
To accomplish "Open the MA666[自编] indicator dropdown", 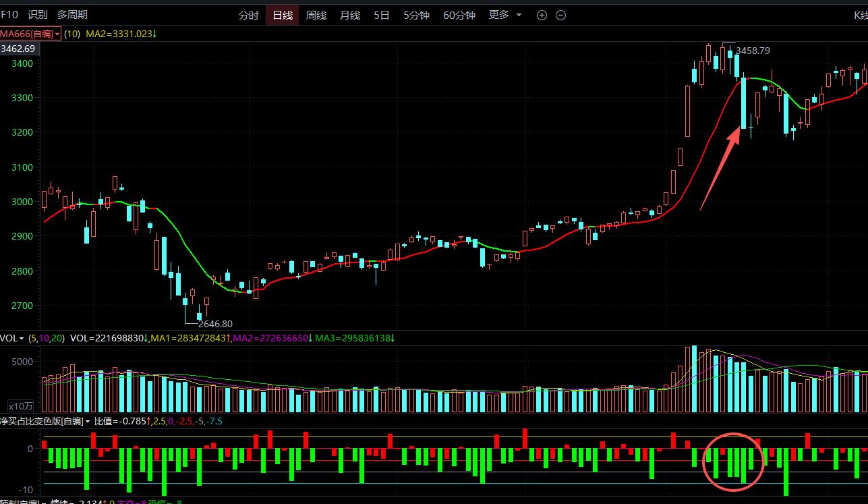I will tap(30, 34).
